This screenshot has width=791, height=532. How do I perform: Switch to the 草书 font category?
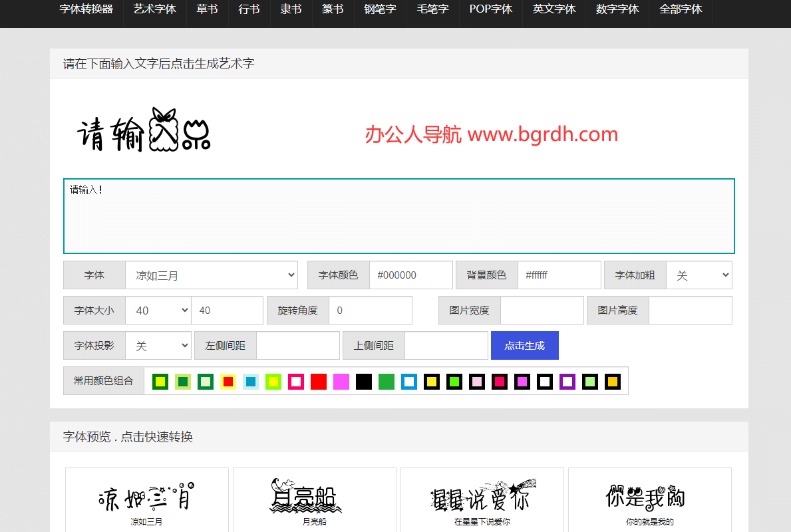point(207,10)
